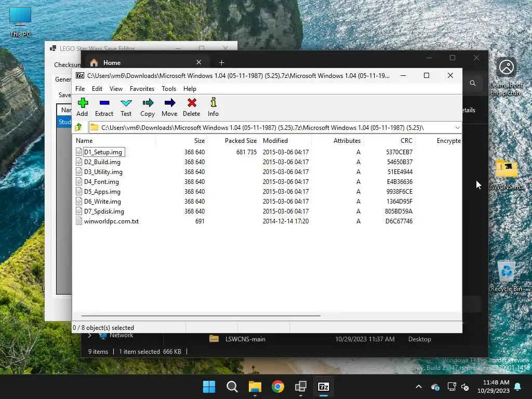
Task: Click the taskbar icon between Chrome and 7-Zip
Action: click(301, 387)
